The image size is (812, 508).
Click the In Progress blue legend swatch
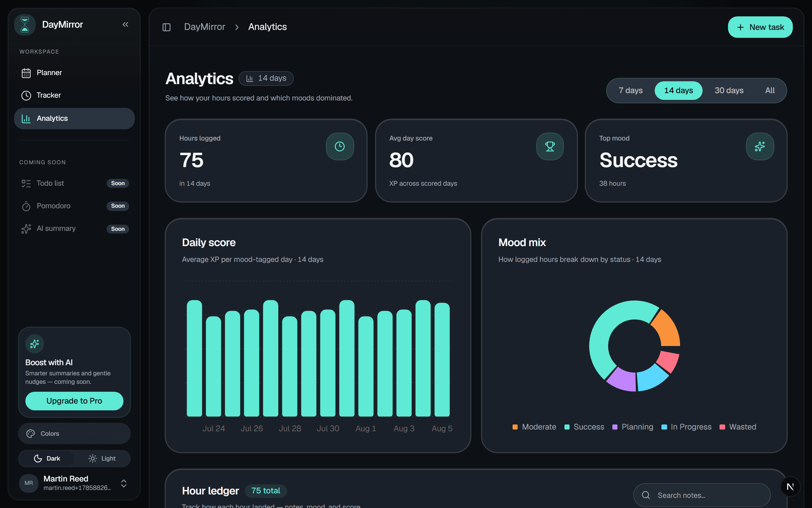664,427
